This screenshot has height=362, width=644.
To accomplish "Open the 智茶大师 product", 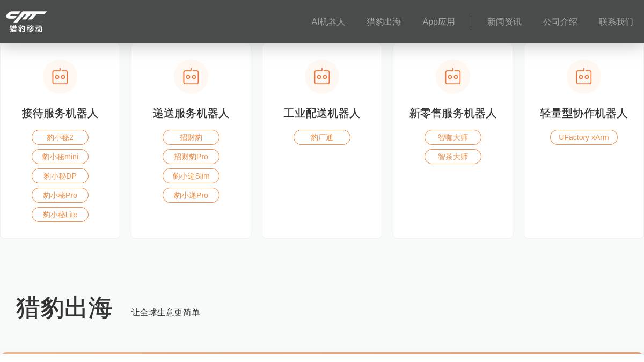I will click(x=453, y=157).
